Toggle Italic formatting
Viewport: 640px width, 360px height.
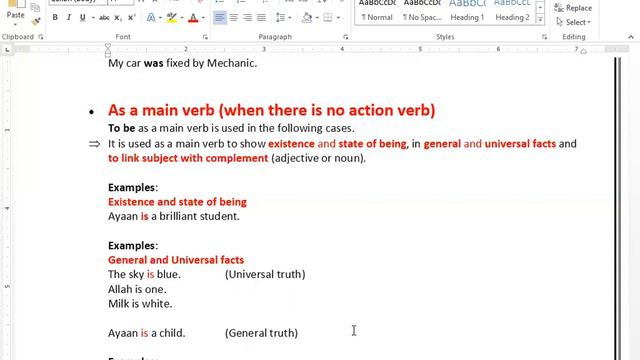pos(69,18)
